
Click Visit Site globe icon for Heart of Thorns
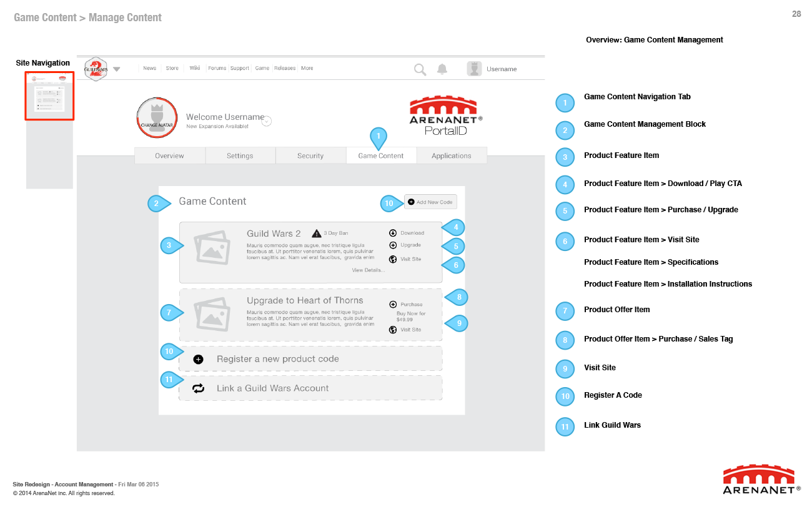click(x=393, y=330)
